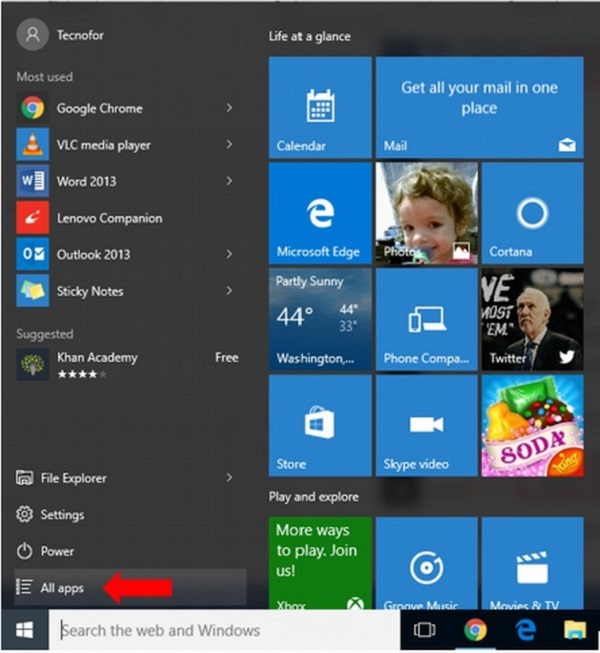Click the 'Khan Academy' suggested app name

click(x=97, y=357)
